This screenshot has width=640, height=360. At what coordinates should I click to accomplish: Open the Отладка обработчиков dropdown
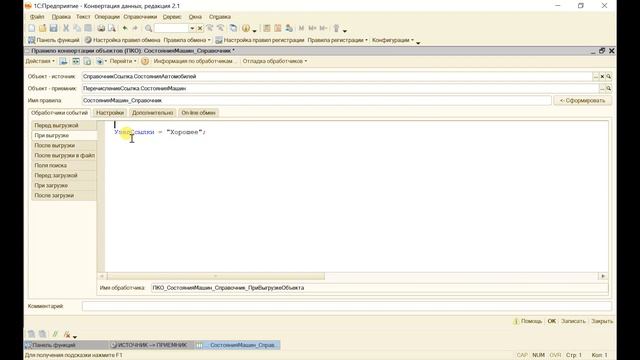[275, 61]
